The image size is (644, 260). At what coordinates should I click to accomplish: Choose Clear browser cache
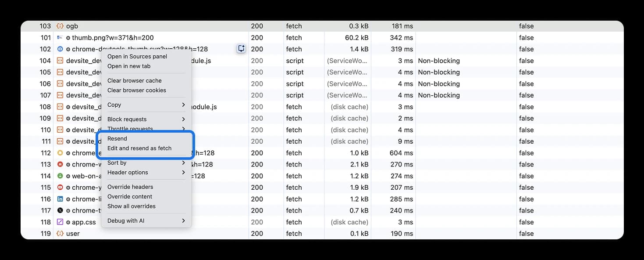click(135, 80)
